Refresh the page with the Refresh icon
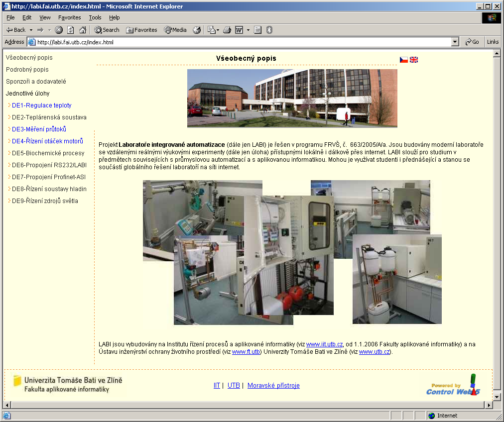 (x=71, y=30)
